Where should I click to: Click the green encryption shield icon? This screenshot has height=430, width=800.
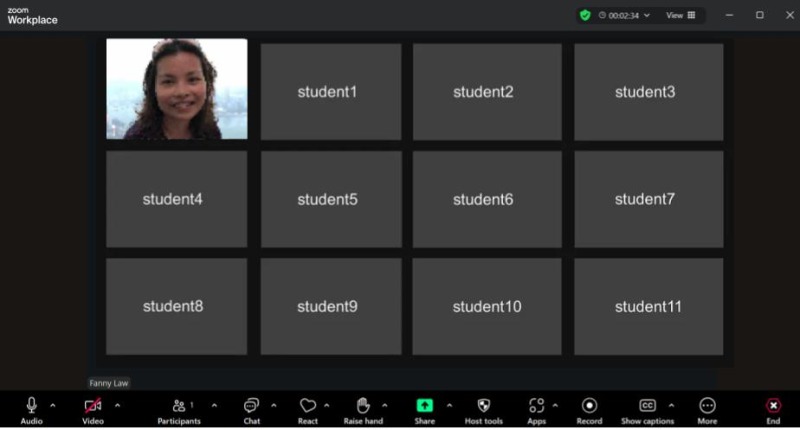click(585, 15)
